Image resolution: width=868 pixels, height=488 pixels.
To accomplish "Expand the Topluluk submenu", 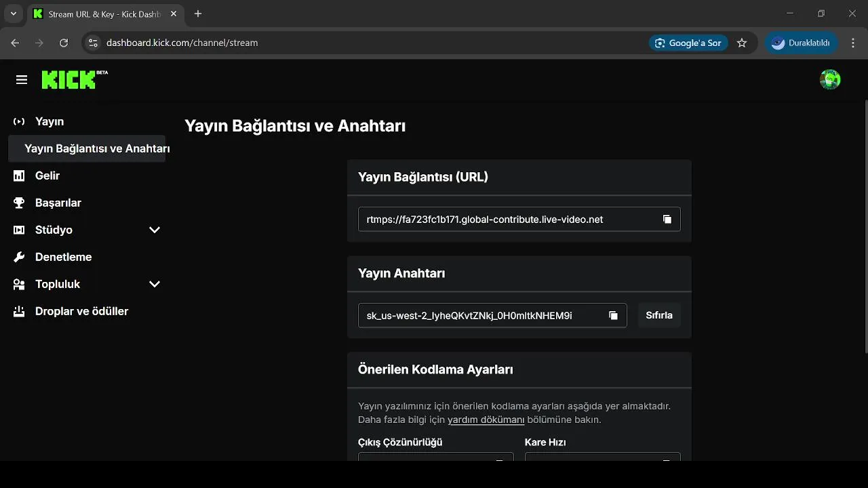I will (x=155, y=284).
